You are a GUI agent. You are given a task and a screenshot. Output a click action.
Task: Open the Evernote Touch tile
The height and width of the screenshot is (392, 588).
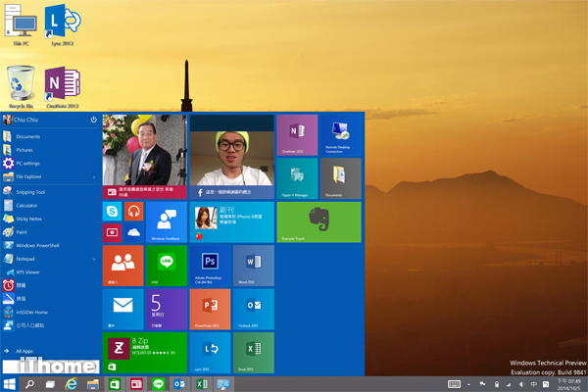coord(318,222)
